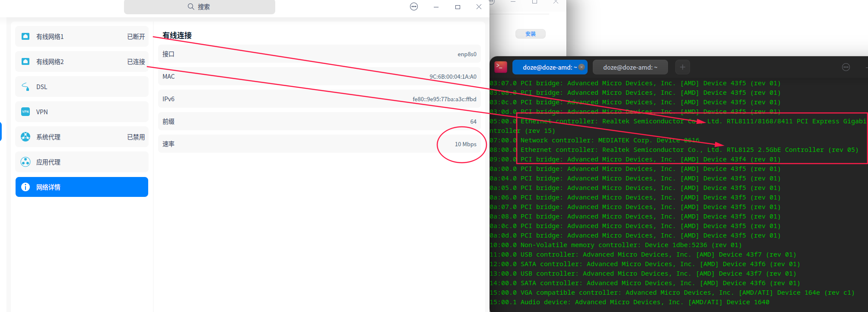Open the network settings window main menu
Image resolution: width=868 pixels, height=312 pixels.
point(414,6)
